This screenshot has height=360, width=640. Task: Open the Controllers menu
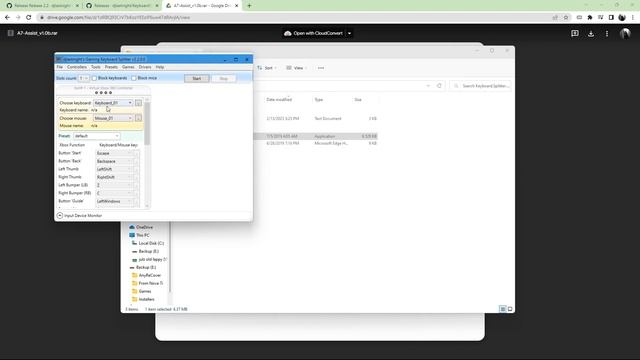coord(77,67)
